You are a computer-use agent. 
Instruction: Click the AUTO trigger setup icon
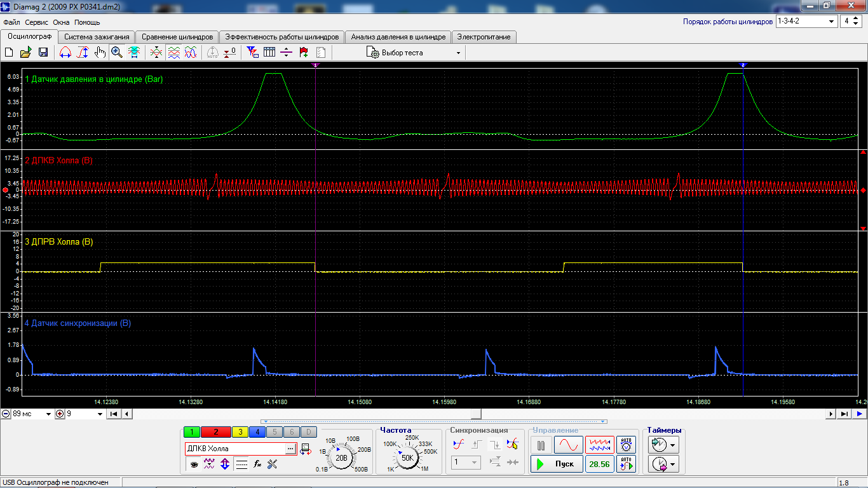point(626,464)
